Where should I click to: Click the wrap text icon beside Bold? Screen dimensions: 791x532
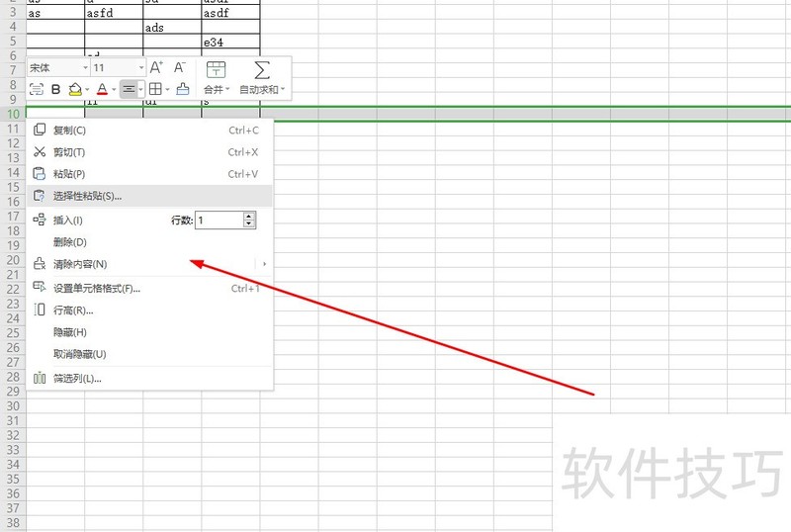pos(37,89)
